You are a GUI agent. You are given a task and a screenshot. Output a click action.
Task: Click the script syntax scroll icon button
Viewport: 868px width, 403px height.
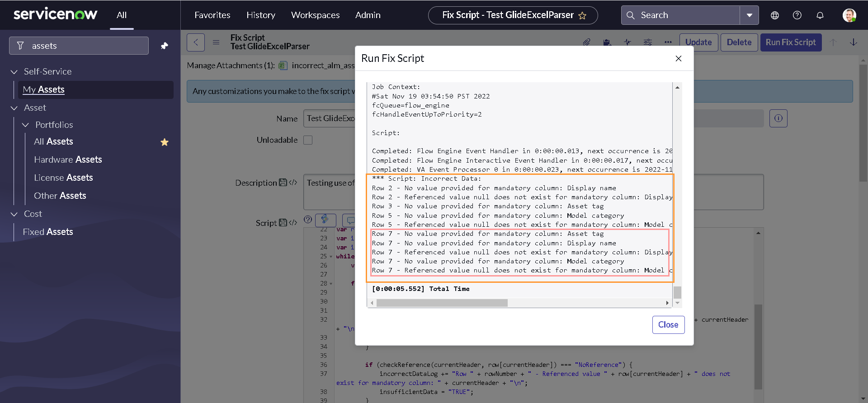pyautogui.click(x=325, y=220)
